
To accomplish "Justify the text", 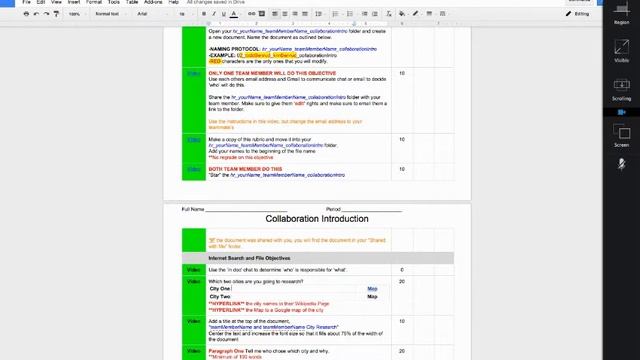I will click(305, 14).
